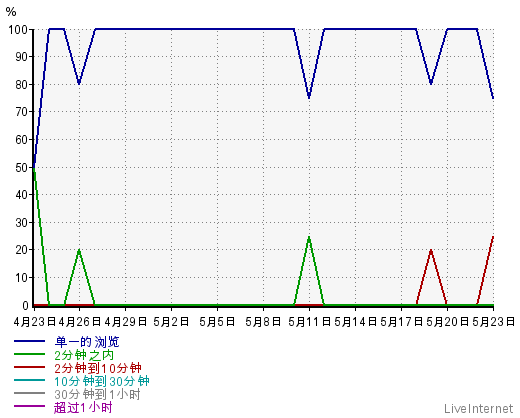This screenshot has width=520, height=418.
Task: Select the 2分钟到10分钟 legend label
Action: (x=98, y=368)
